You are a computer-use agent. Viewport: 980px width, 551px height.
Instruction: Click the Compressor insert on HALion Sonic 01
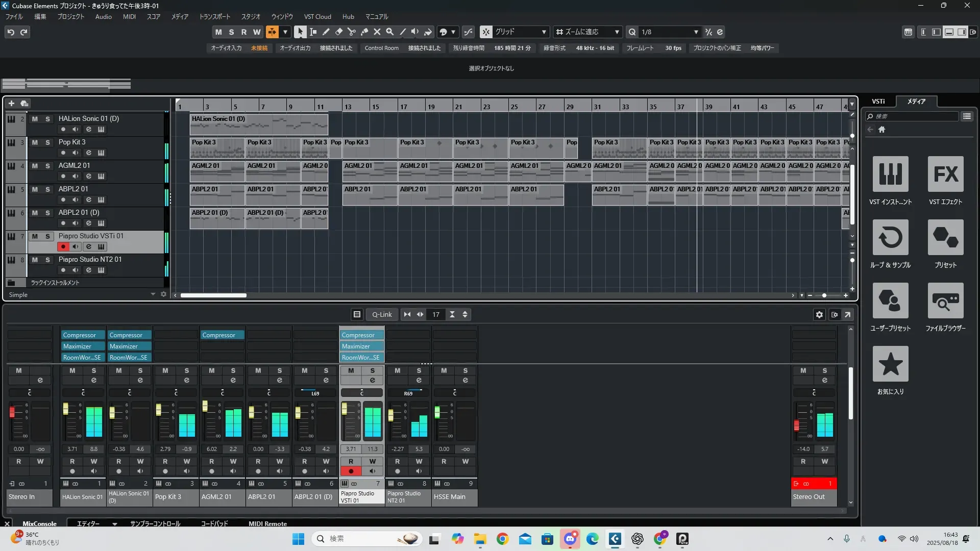click(x=83, y=335)
